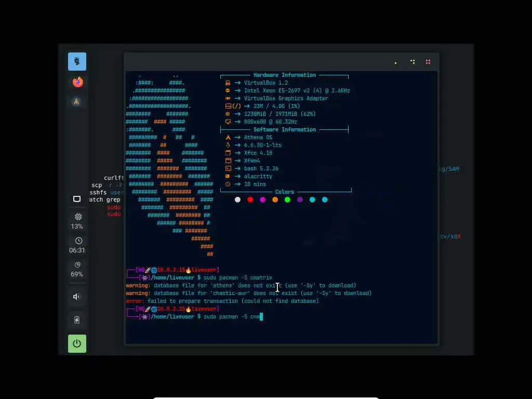
Task: Click the green maximize dots in the terminal
Action: pos(413,62)
